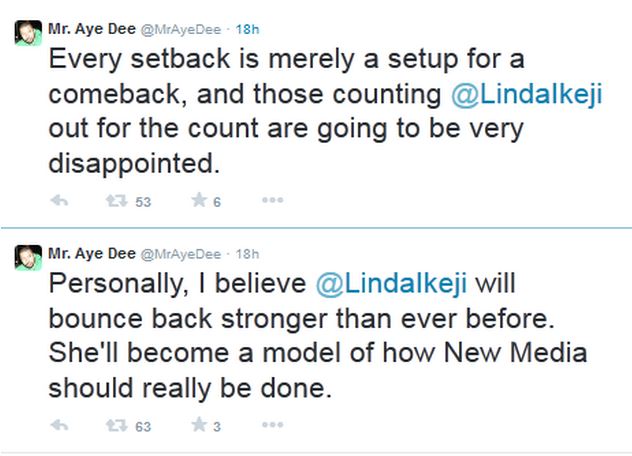Viewport: 632px width, 456px height.
Task: Open more options on the first tweet
Action: point(272,201)
